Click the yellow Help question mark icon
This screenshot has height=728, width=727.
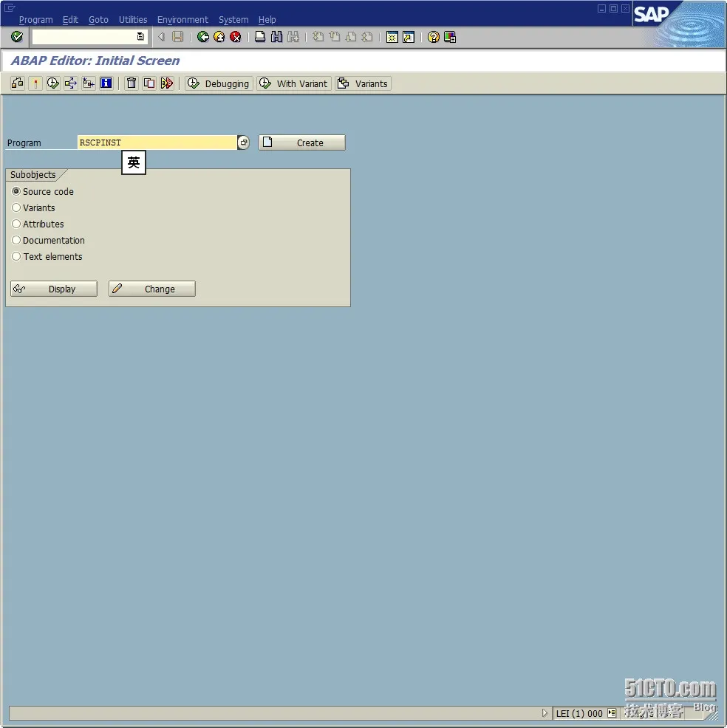point(434,37)
